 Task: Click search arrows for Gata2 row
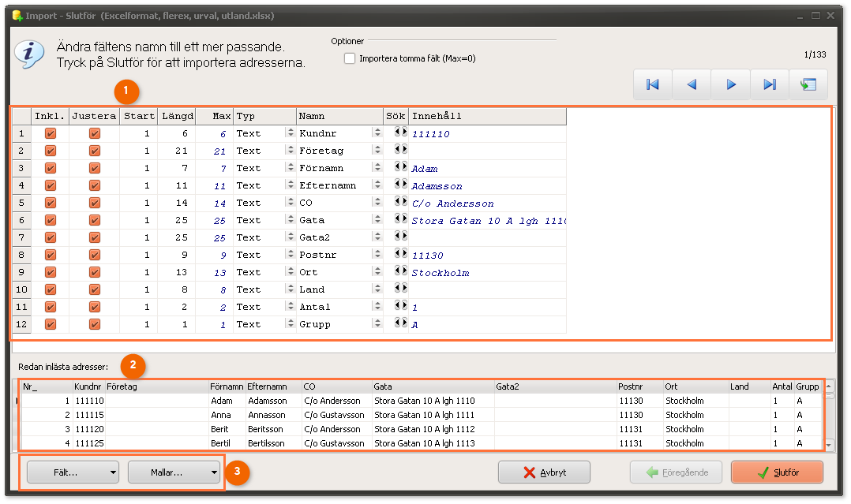(x=400, y=236)
